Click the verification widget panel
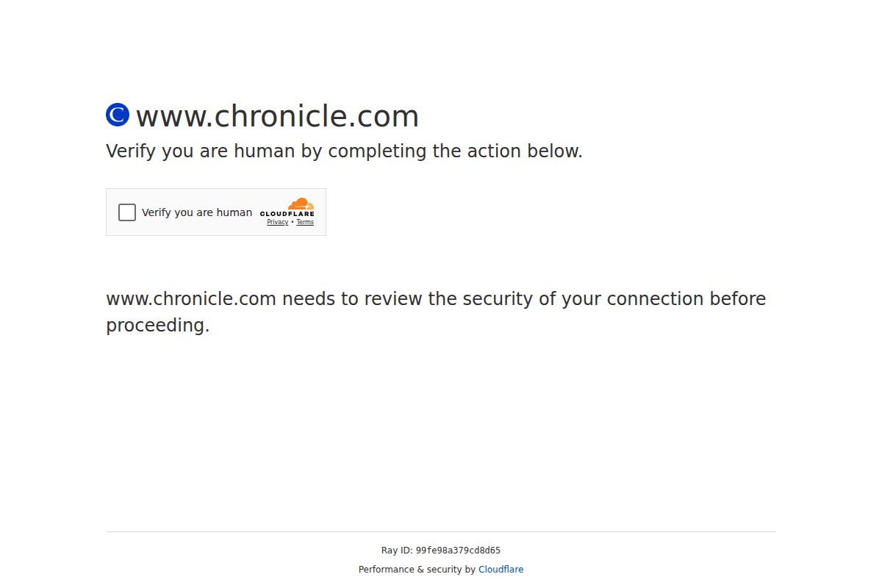The image size is (882, 588). coord(216,212)
